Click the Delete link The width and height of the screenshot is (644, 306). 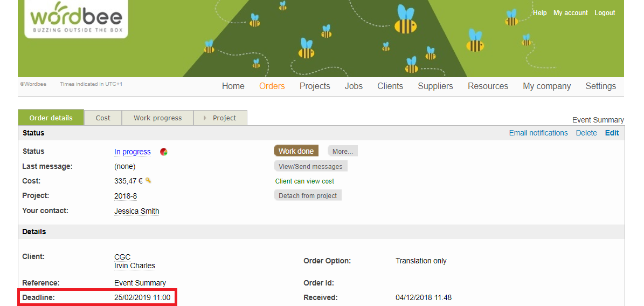(586, 133)
